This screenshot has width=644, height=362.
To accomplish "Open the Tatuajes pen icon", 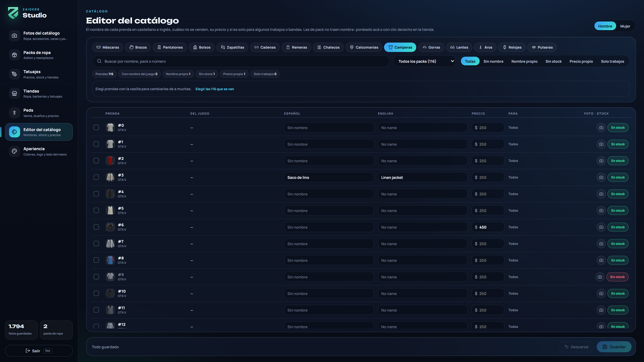I will pyautogui.click(x=14, y=74).
